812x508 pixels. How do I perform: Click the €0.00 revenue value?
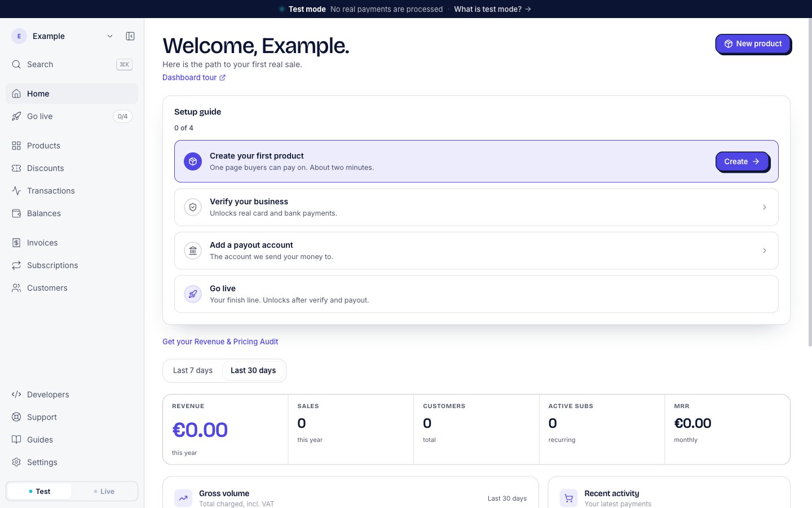tap(200, 430)
